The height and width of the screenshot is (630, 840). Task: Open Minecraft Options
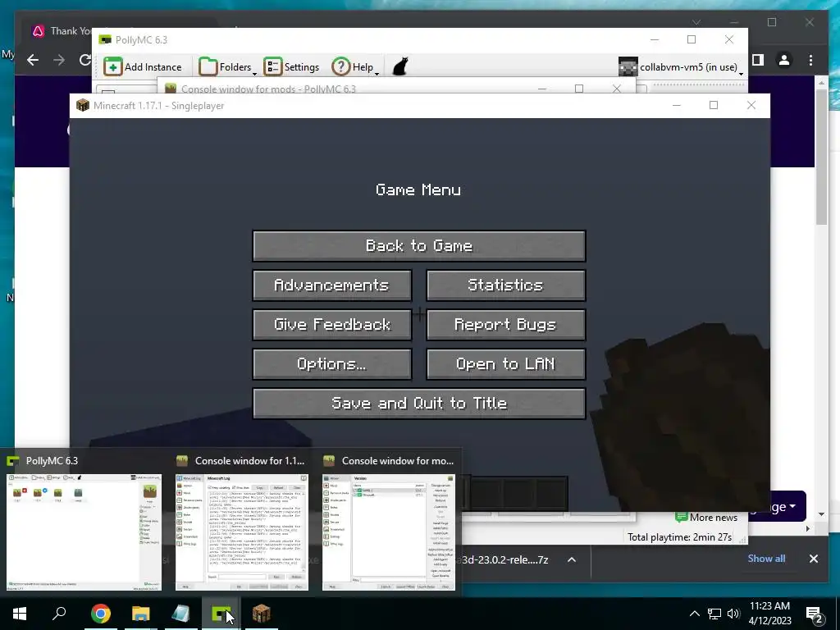[x=332, y=364]
